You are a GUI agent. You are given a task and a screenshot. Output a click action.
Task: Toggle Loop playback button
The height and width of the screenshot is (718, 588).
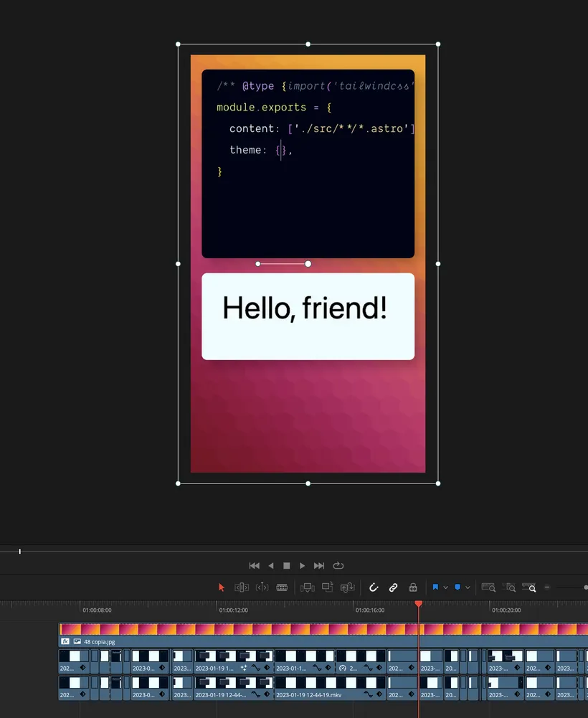tap(338, 566)
